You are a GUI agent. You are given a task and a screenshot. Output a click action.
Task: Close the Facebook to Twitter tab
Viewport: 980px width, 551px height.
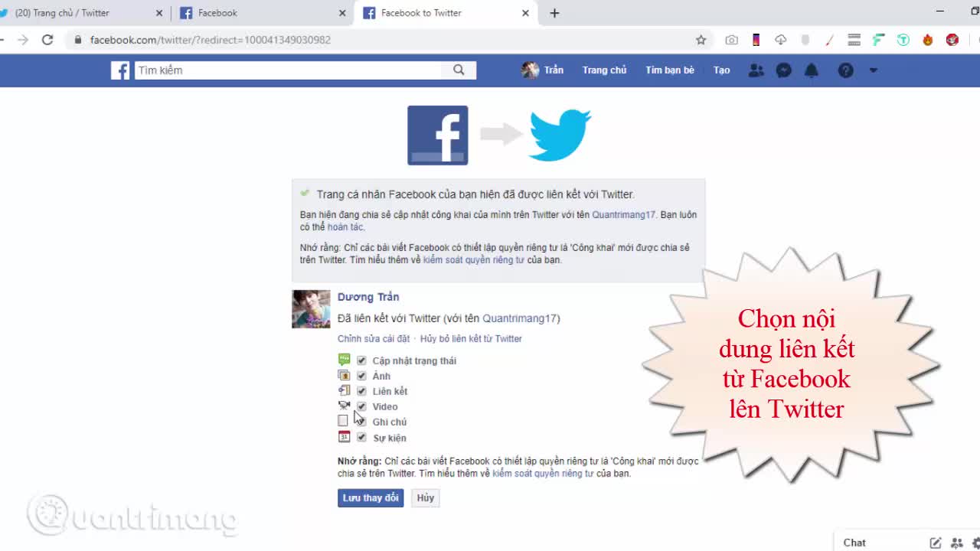pyautogui.click(x=526, y=13)
